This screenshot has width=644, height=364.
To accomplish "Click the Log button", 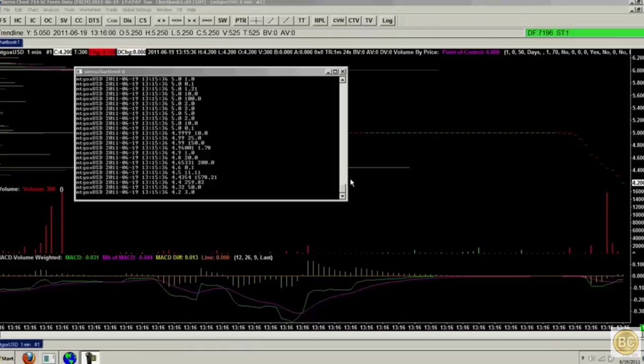I will [x=387, y=20].
